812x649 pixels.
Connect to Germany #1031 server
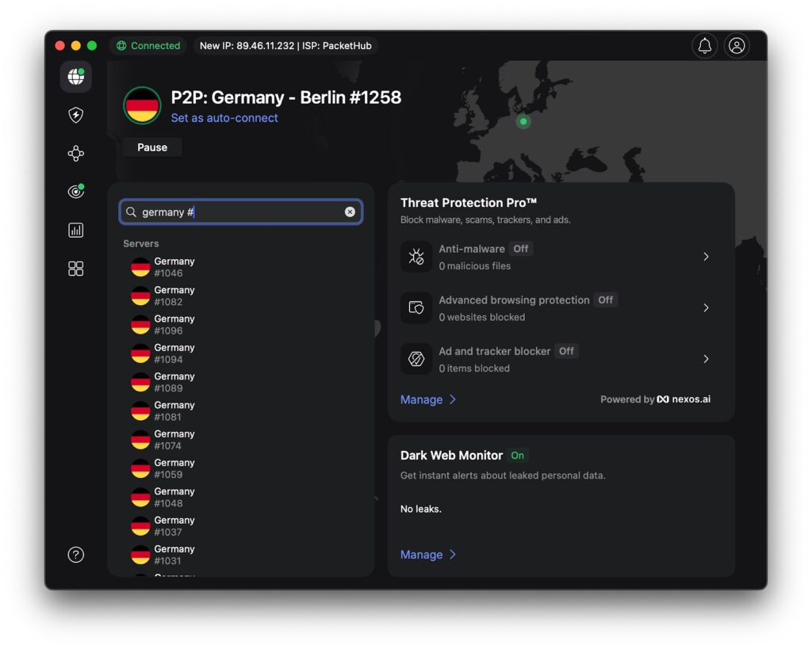pyautogui.click(x=241, y=555)
